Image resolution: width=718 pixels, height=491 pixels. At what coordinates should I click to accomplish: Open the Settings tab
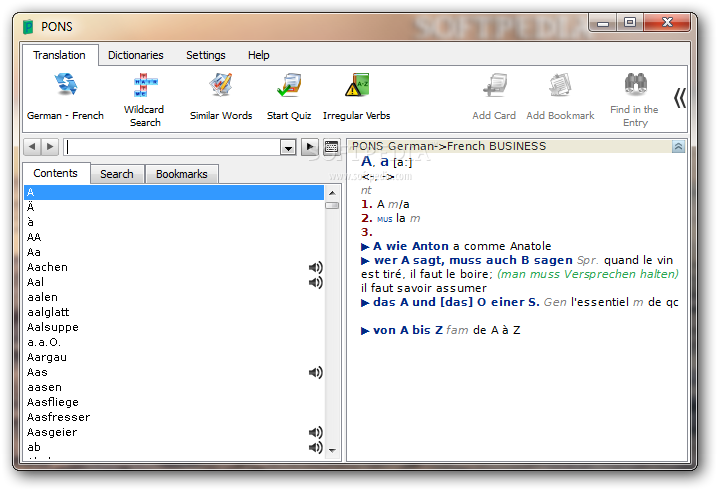(x=206, y=55)
